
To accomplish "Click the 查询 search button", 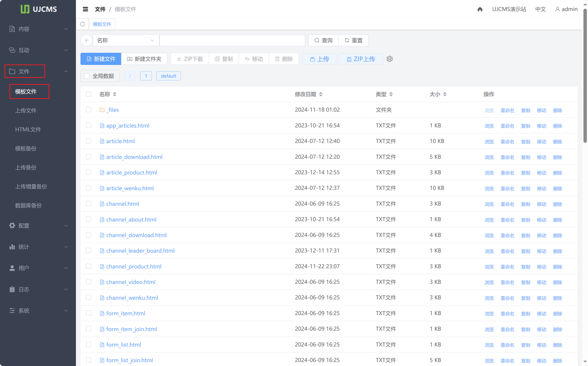I will point(323,40).
